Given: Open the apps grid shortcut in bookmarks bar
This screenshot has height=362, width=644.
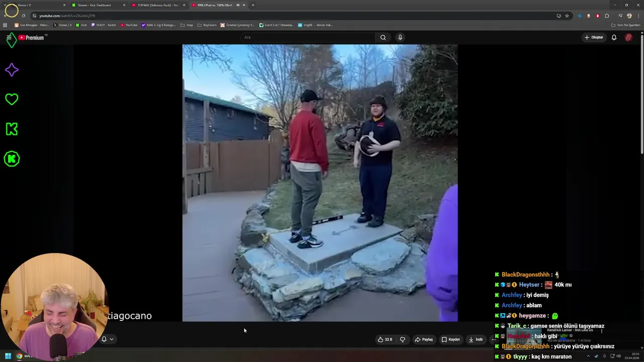Looking at the screenshot, I should click(x=5, y=25).
